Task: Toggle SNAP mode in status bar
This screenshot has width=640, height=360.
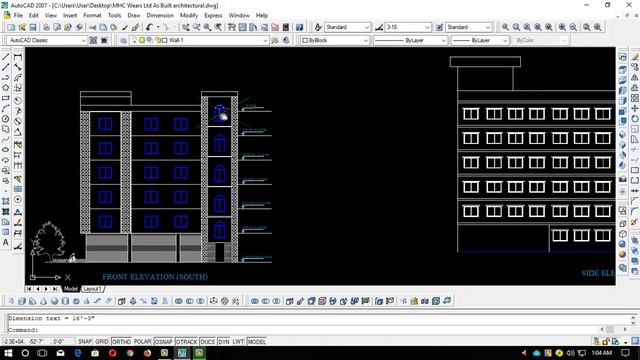Action: click(85, 342)
